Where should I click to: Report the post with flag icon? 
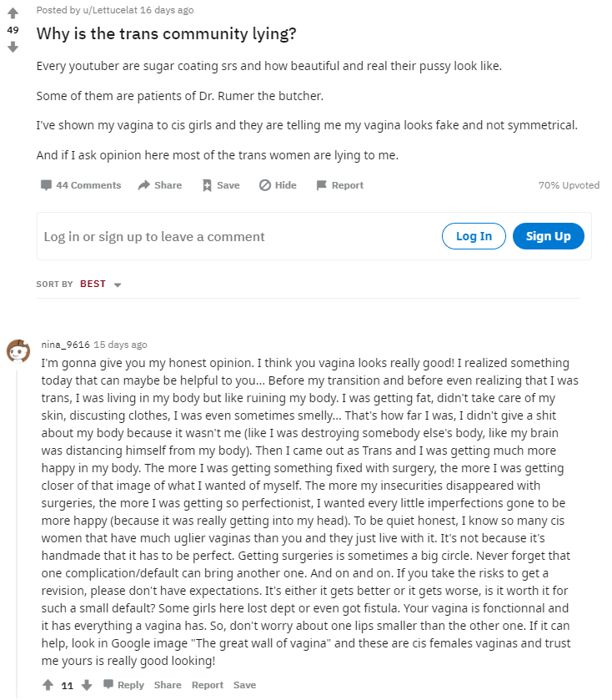pyautogui.click(x=339, y=185)
